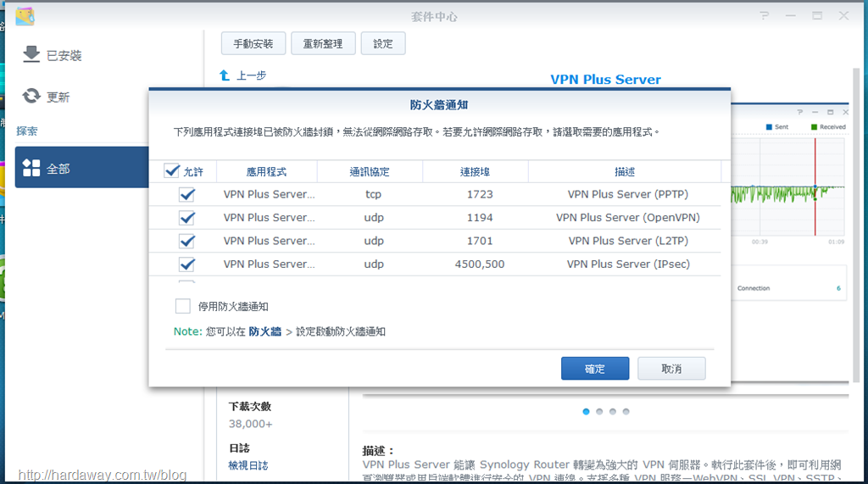
Task: Select the 已安裝 sidebar item
Action: click(64, 55)
